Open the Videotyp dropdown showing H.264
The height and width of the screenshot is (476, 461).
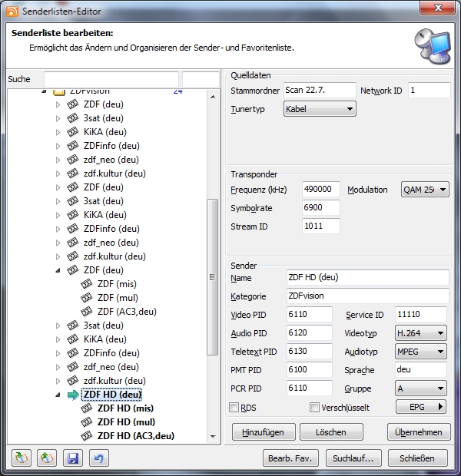click(421, 333)
